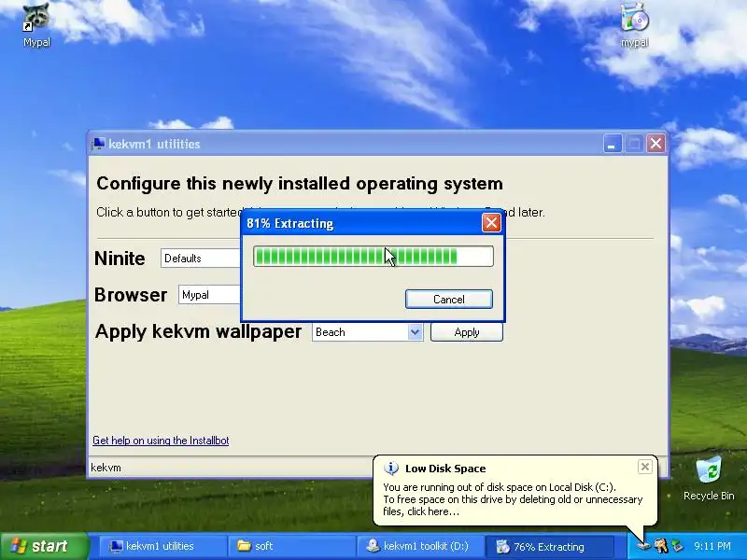Click the keys tray icon
Image resolution: width=747 pixels, height=560 pixels.
661,546
